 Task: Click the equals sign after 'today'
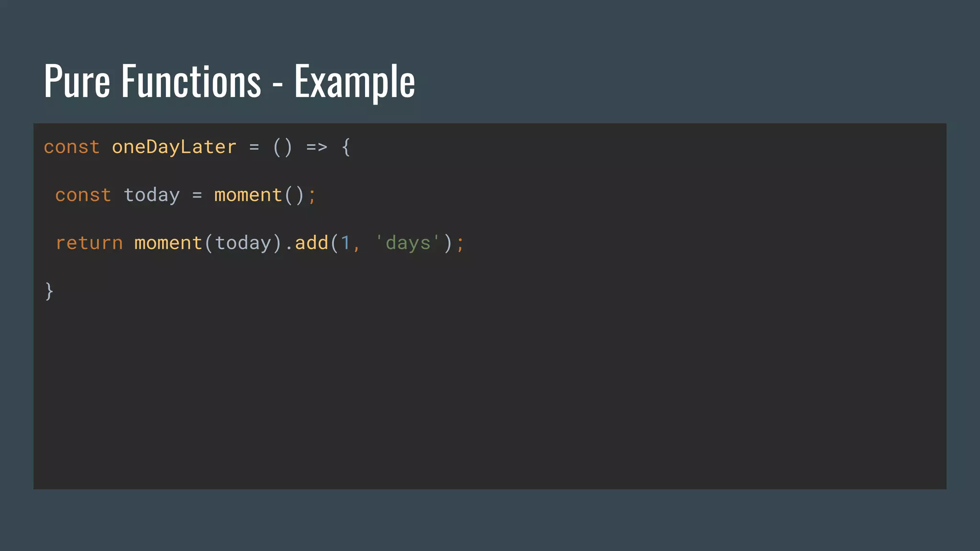coord(197,195)
